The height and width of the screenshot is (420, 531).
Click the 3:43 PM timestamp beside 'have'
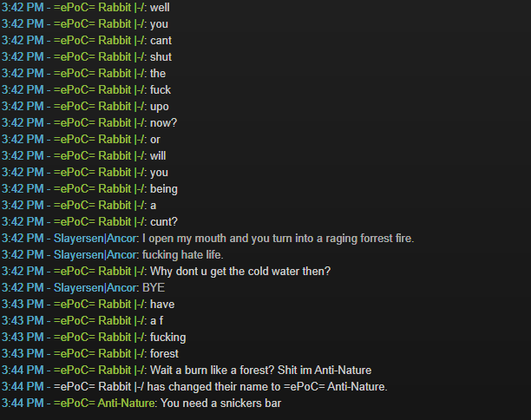click(x=23, y=305)
